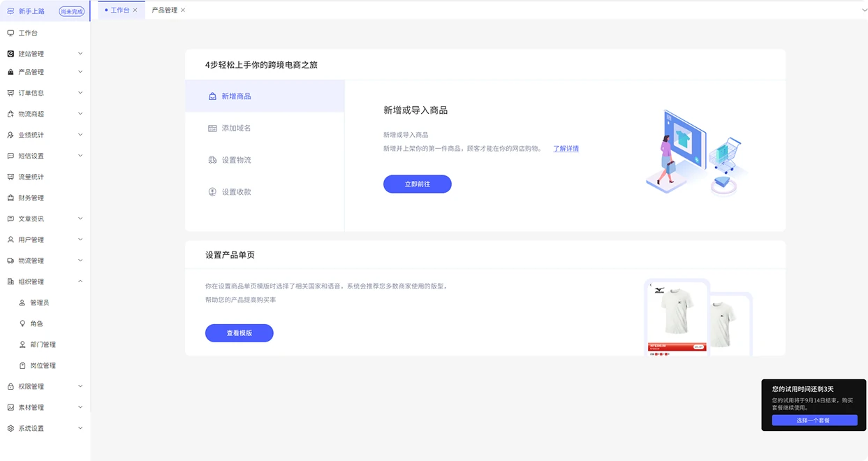Click the 订单信息 sidebar icon
This screenshot has width=868, height=461.
coord(10,93)
